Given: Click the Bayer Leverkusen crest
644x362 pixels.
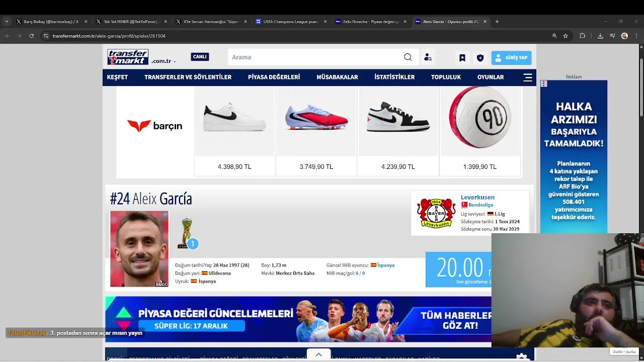Looking at the screenshot, I should (436, 213).
